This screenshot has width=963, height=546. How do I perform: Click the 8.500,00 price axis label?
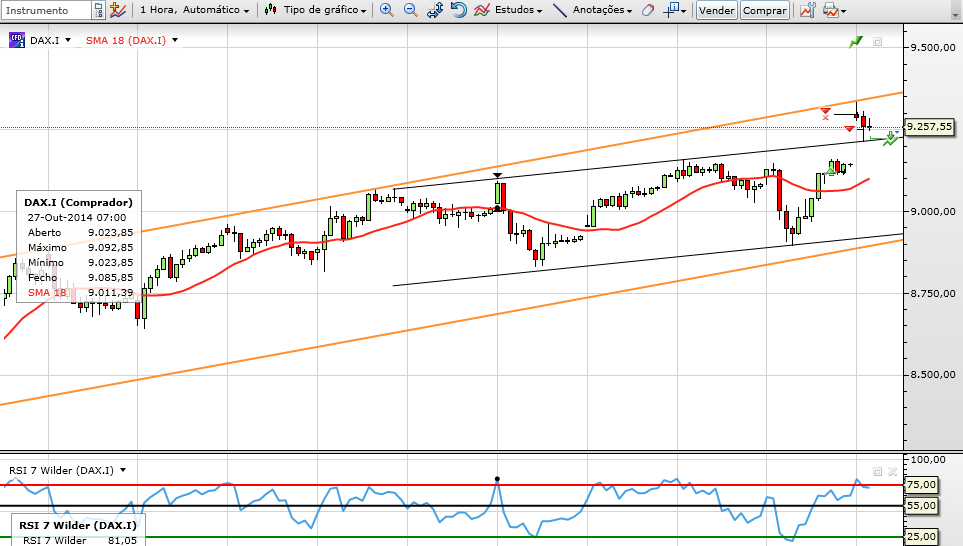point(933,375)
